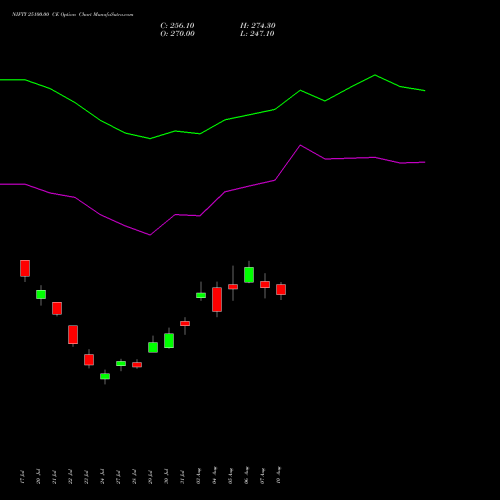
Task: Select the 06 Aug date label
Action: tap(246, 475)
